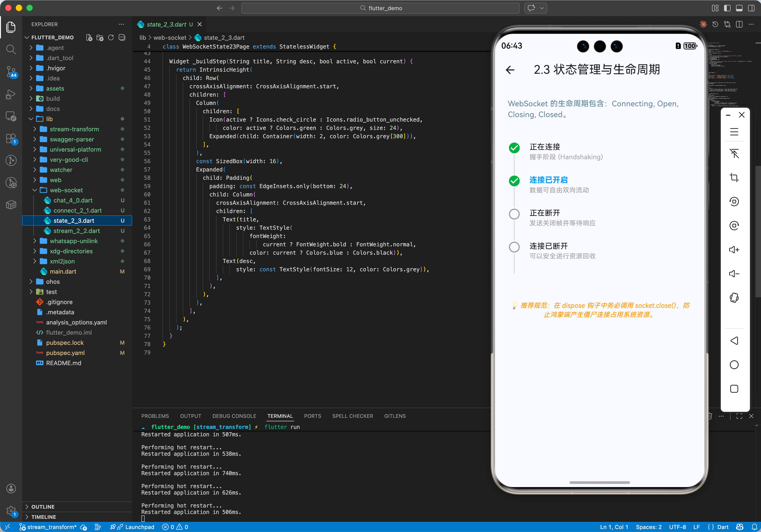
Task: Open the Source Control view
Action: click(x=11, y=71)
